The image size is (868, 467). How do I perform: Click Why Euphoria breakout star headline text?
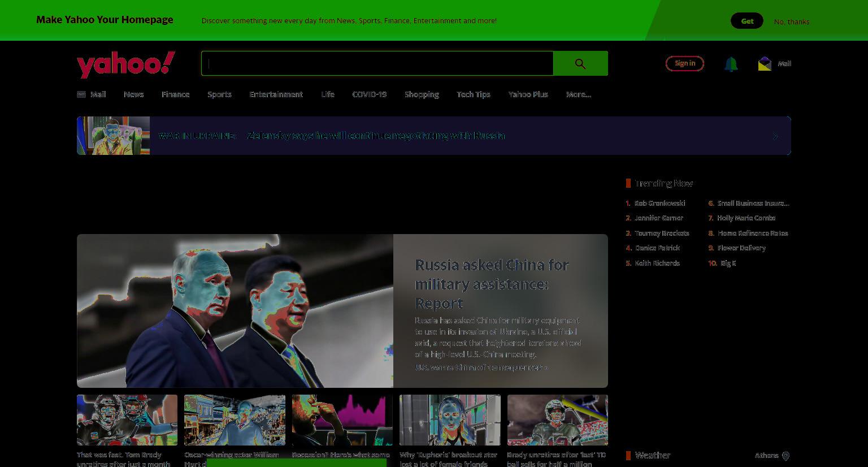point(448,459)
